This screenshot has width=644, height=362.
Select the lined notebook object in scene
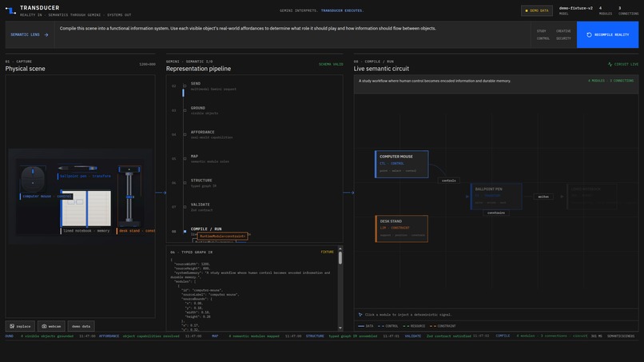click(x=86, y=209)
